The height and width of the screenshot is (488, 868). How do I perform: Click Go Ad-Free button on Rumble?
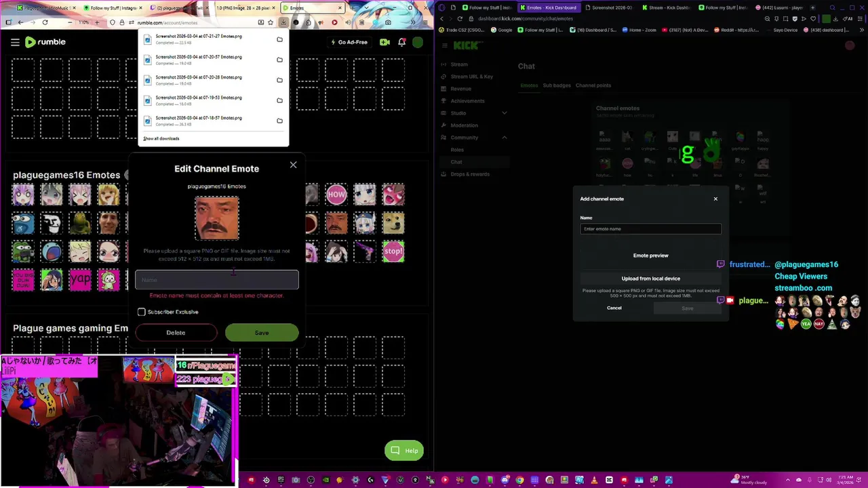(x=349, y=42)
